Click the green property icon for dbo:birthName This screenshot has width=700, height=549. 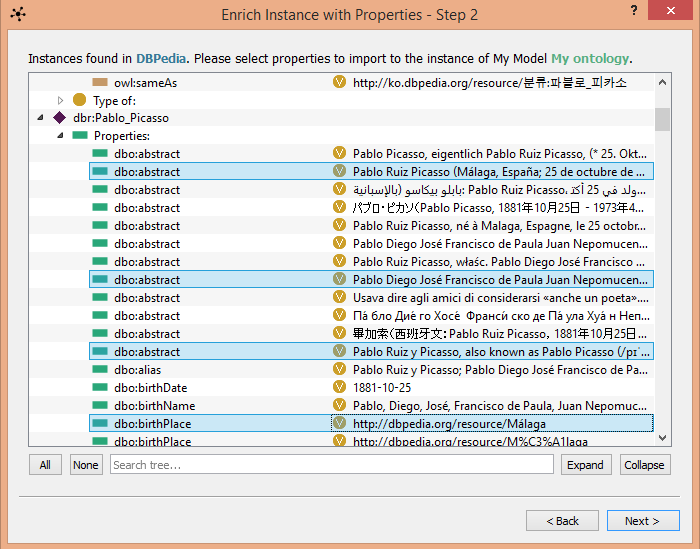pos(100,406)
